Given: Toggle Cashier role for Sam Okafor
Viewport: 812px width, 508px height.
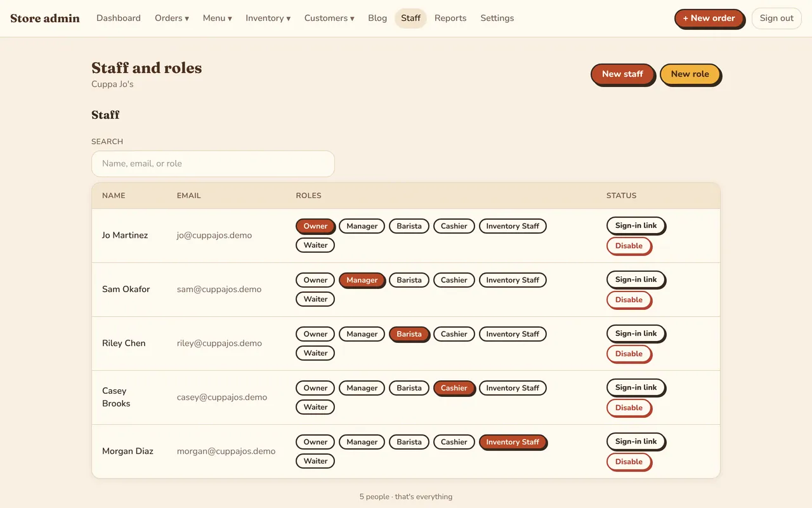Looking at the screenshot, I should click(454, 280).
